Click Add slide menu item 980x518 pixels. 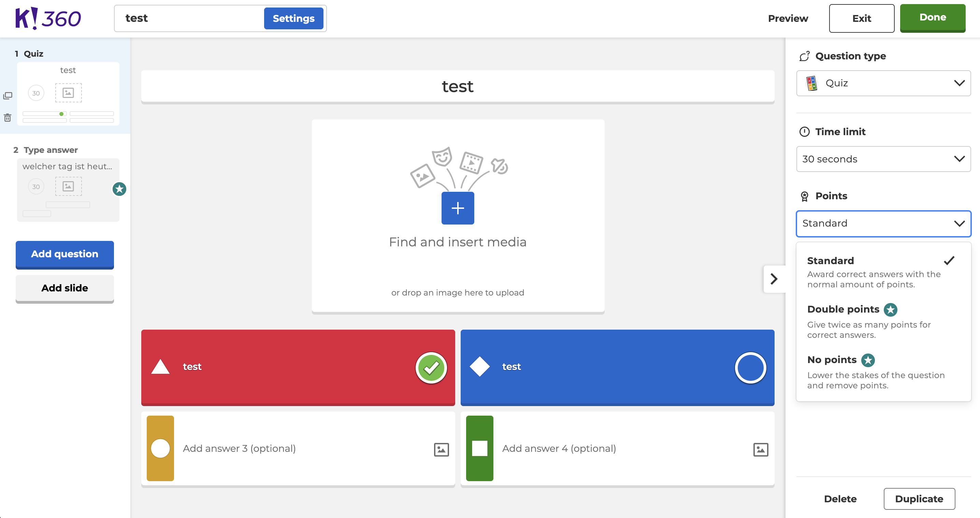pos(64,287)
